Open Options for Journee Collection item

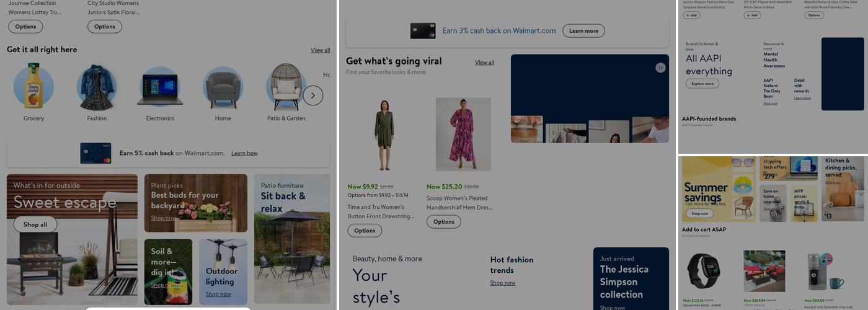click(x=25, y=27)
